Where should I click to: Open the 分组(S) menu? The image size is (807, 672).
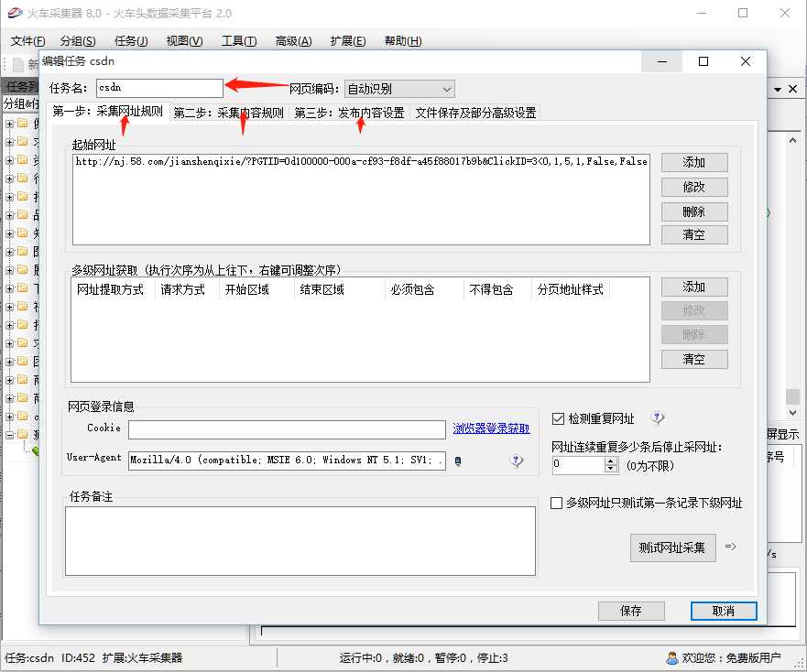click(x=78, y=40)
